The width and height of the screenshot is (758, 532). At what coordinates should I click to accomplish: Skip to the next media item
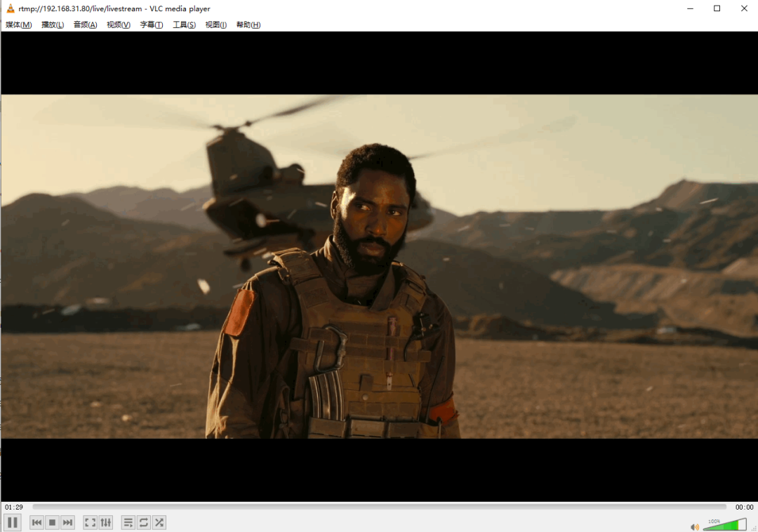[67, 522]
